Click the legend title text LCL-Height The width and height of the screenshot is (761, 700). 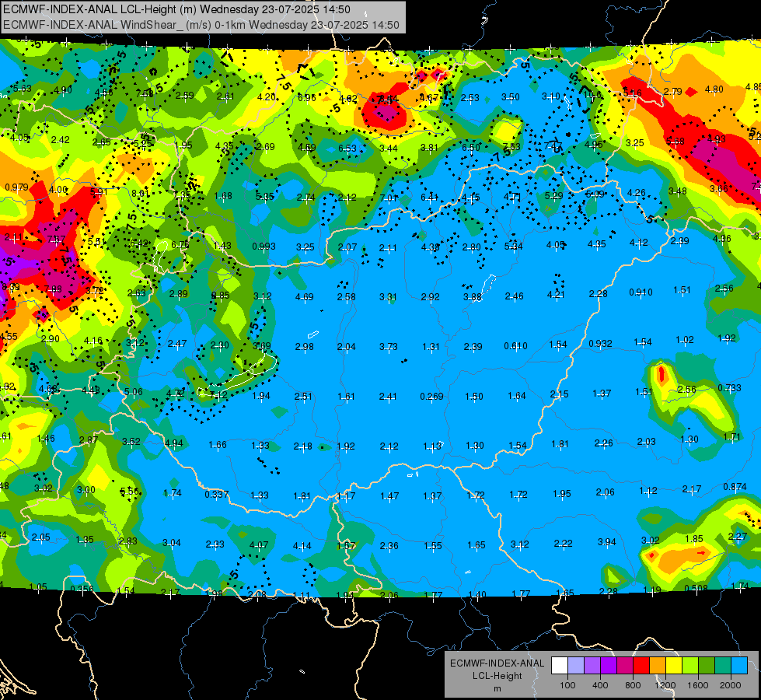[497, 676]
